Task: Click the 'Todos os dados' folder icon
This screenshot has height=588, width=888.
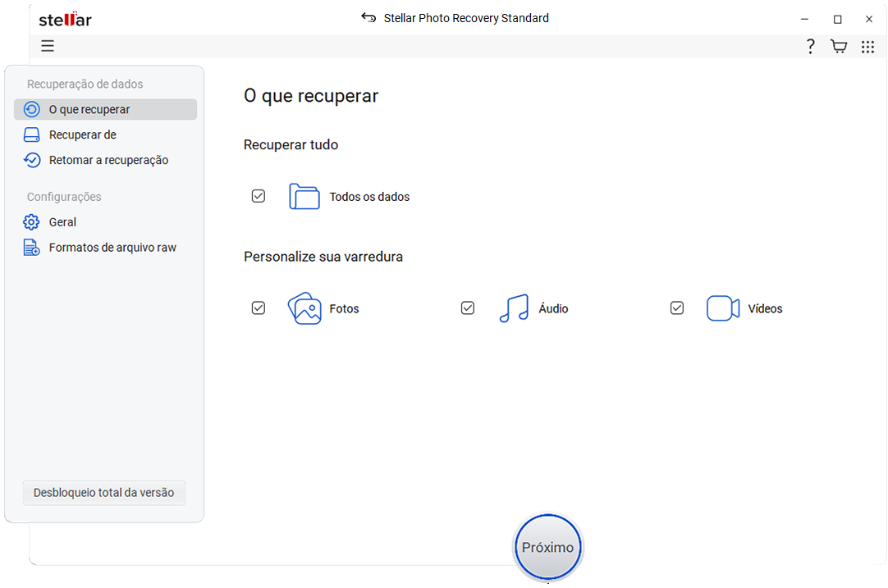Action: click(304, 196)
